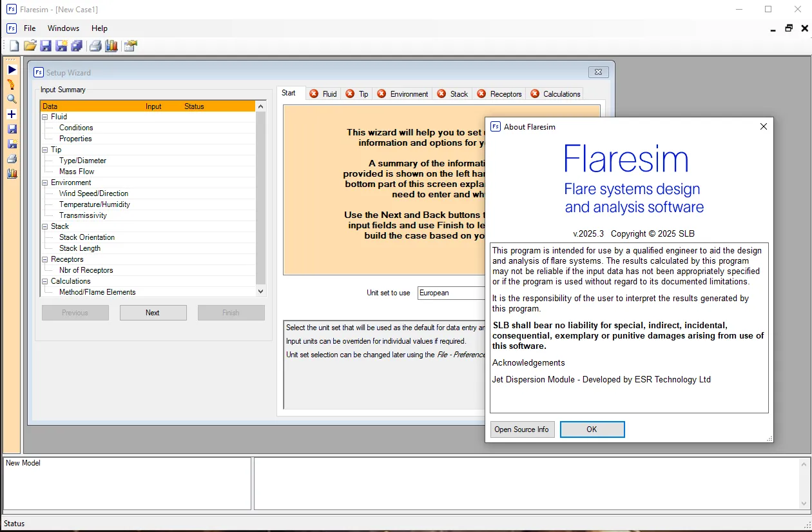Click Next in the Setup Wizard
Screen dimensions: 812x532
pyautogui.click(x=153, y=312)
